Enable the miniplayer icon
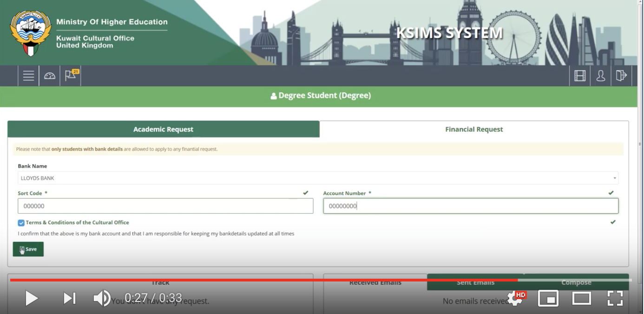The image size is (644, 314). click(x=548, y=298)
